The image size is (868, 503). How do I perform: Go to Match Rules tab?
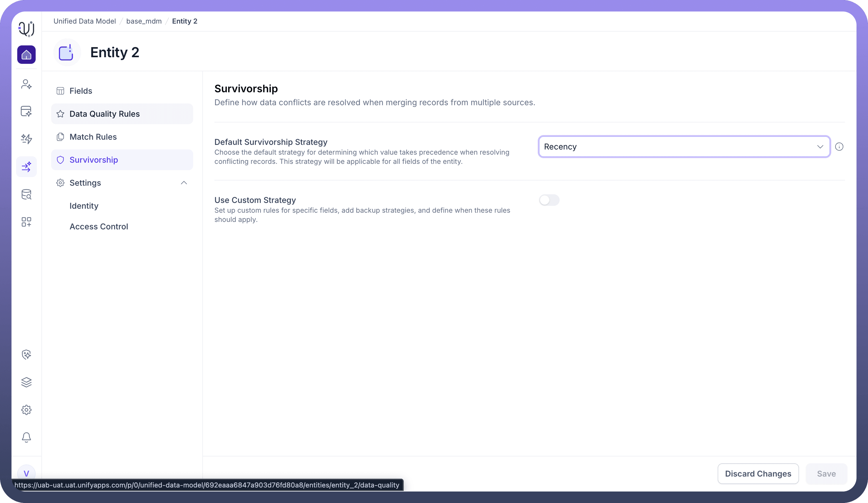[x=93, y=137]
